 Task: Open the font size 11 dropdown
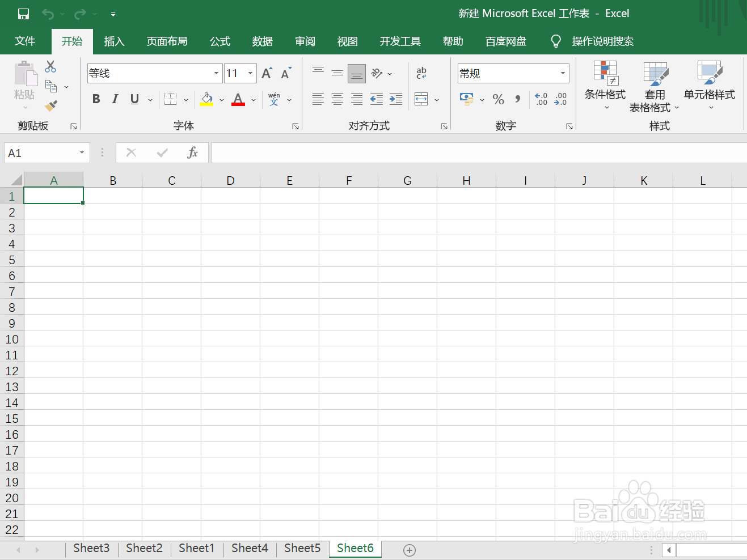tap(250, 73)
